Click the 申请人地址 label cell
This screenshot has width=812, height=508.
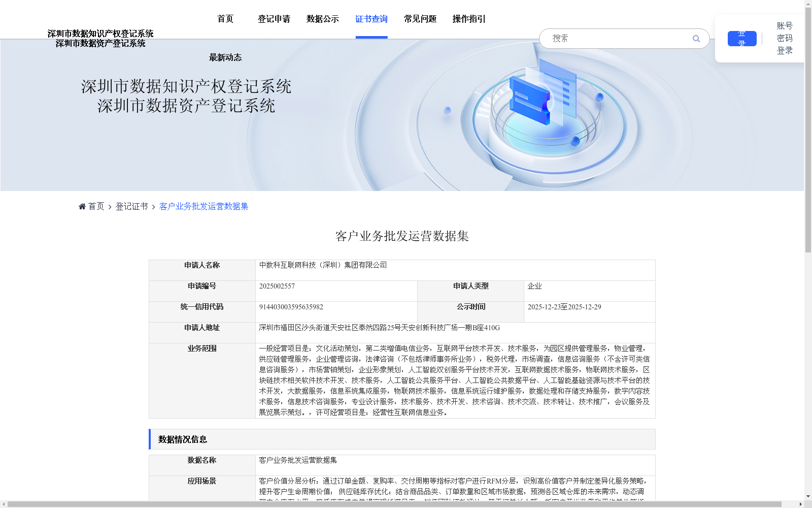pos(202,333)
